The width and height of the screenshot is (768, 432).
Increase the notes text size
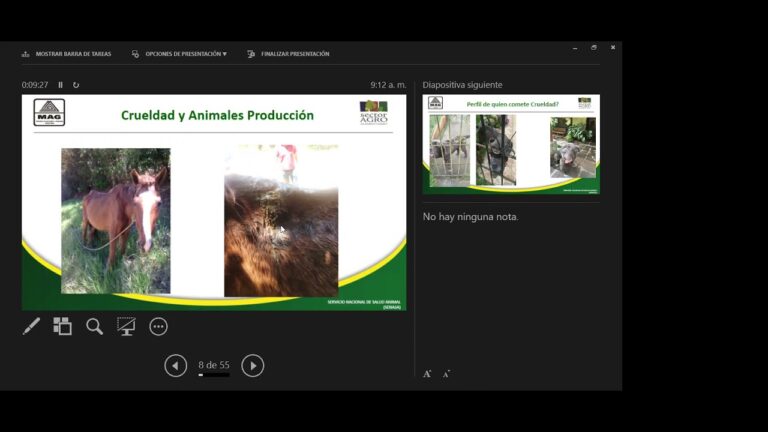tap(427, 374)
